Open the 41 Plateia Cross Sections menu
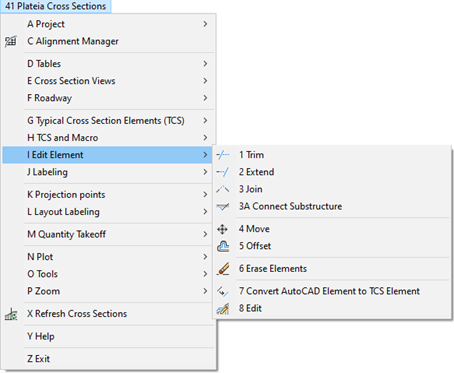 pos(55,6)
